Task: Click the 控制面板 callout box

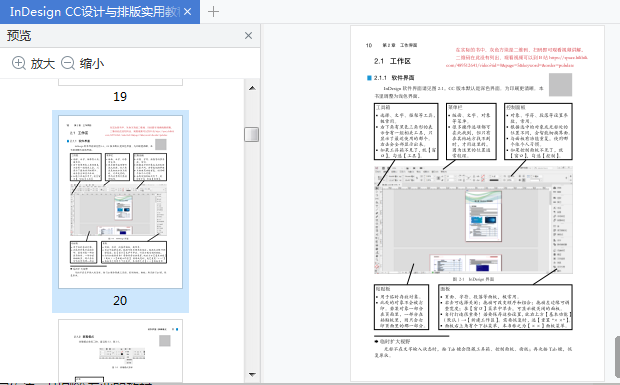Action: click(x=538, y=132)
